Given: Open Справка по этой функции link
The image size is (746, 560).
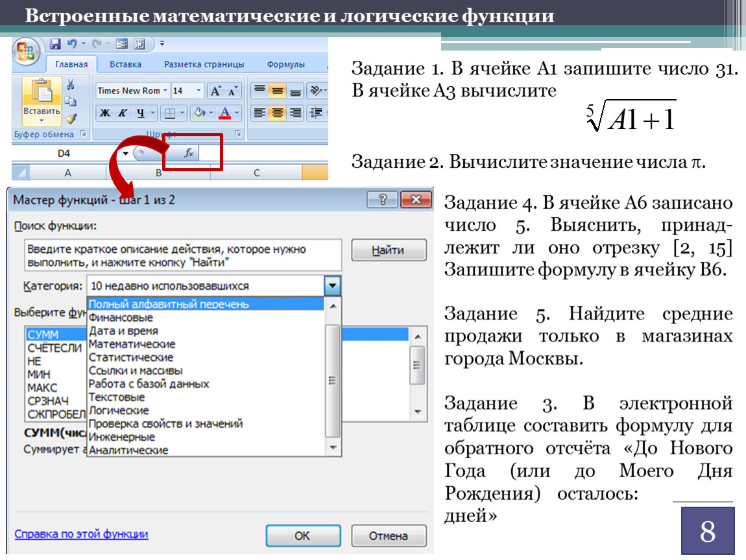Looking at the screenshot, I should 81,534.
